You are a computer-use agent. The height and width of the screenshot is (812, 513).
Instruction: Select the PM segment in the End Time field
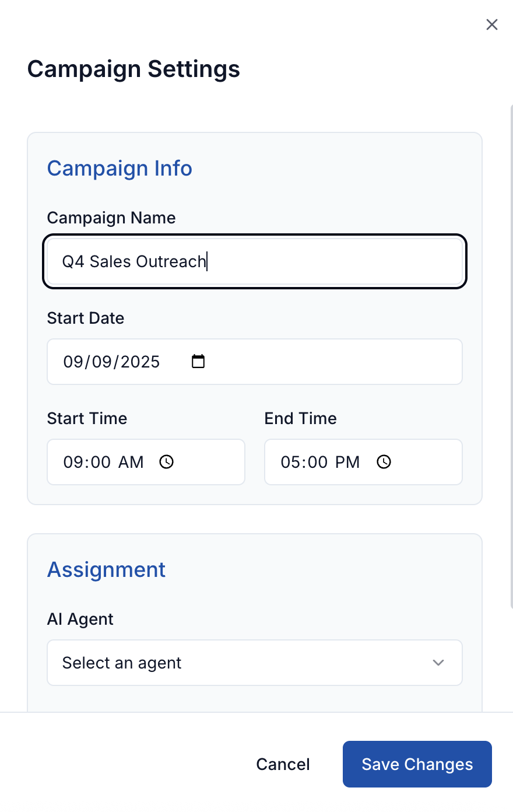(347, 462)
